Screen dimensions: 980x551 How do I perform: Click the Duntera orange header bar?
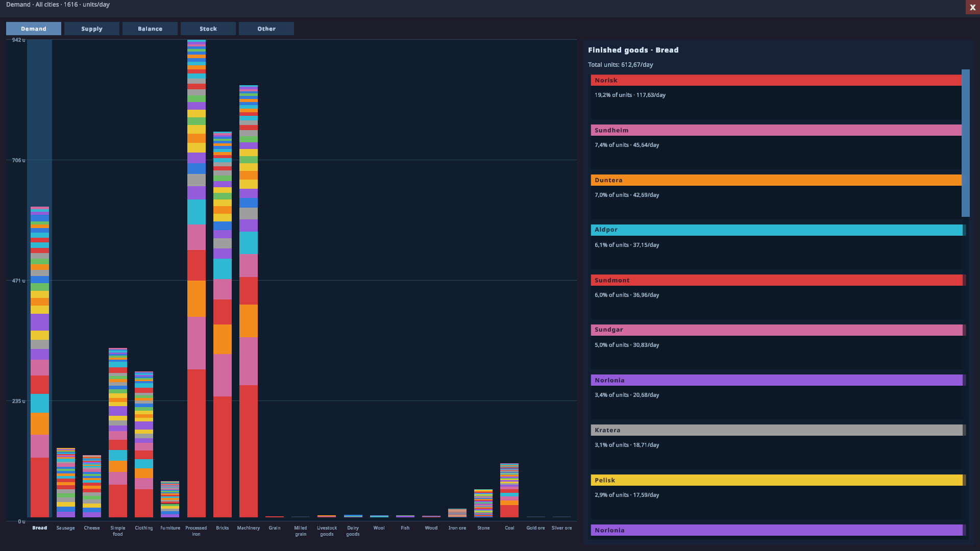776,180
